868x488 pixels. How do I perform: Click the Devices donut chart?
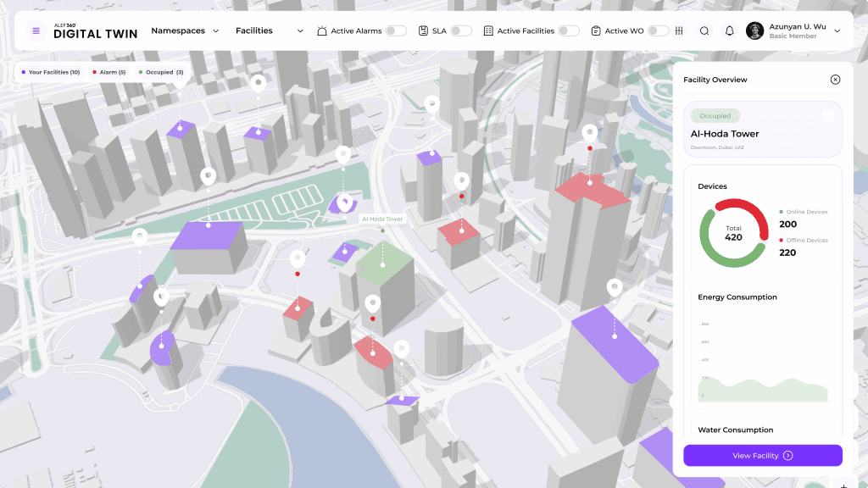coord(733,233)
